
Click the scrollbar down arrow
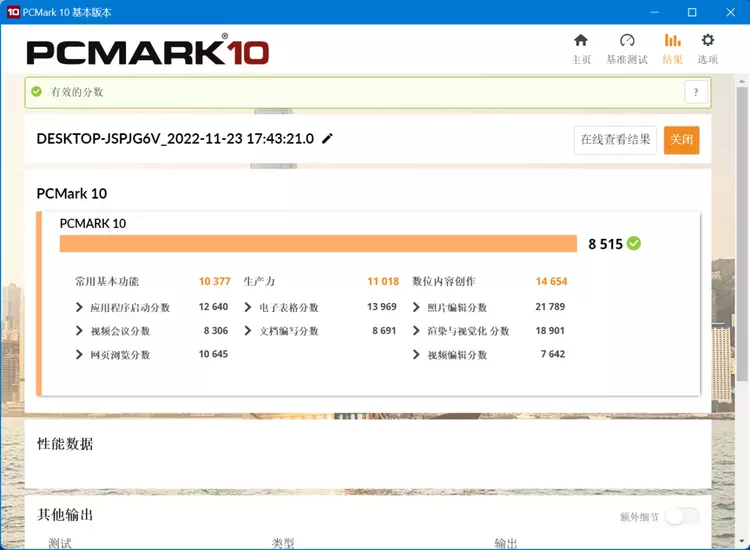point(742,541)
